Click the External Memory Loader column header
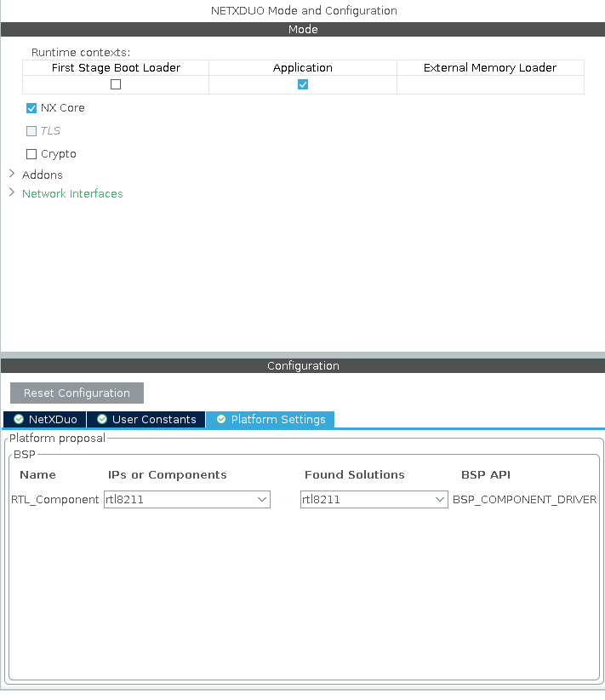The width and height of the screenshot is (605, 700). (x=490, y=68)
